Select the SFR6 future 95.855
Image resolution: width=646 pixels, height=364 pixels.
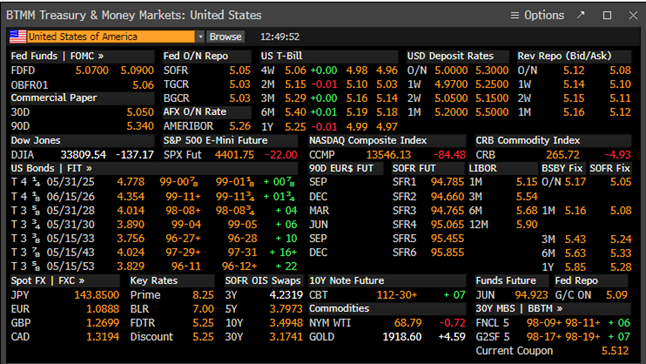[447, 253]
